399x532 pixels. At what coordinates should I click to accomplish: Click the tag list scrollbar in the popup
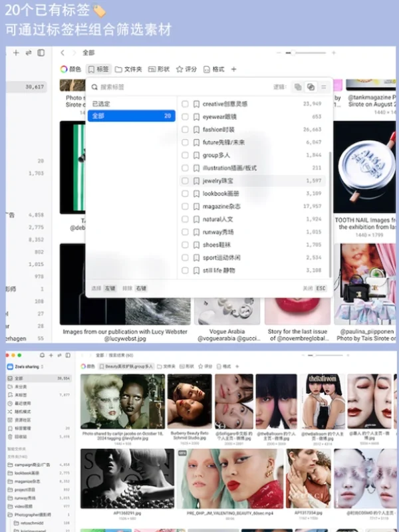click(x=330, y=214)
